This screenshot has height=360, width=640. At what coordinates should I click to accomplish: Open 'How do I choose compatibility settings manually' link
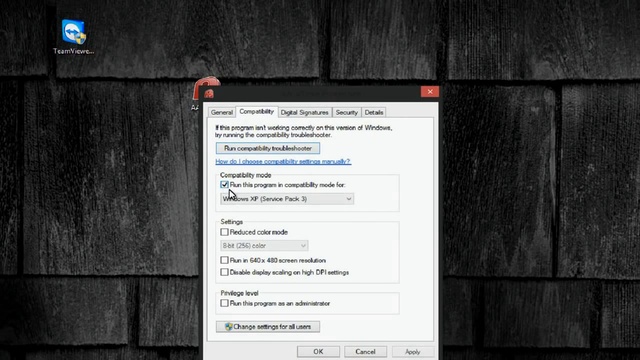coord(283,162)
